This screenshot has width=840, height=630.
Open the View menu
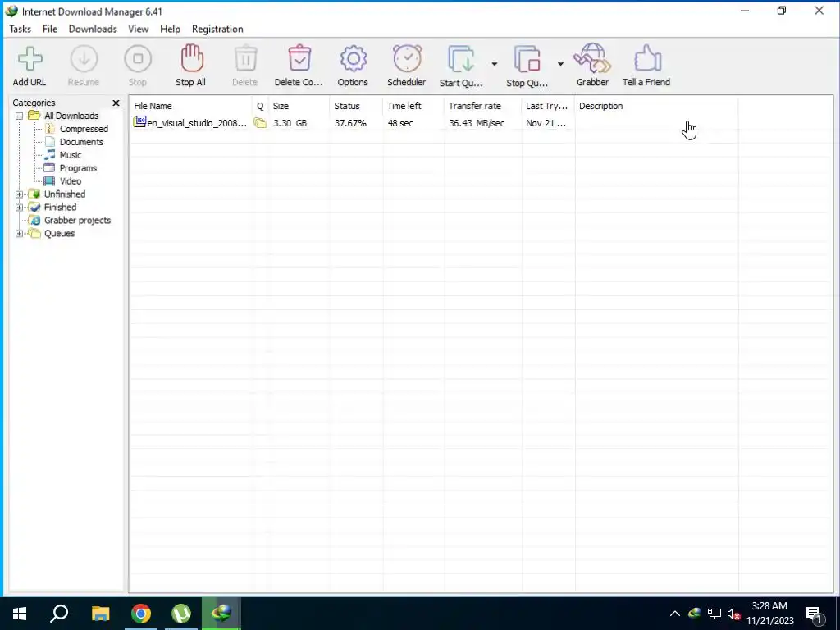pyautogui.click(x=138, y=29)
